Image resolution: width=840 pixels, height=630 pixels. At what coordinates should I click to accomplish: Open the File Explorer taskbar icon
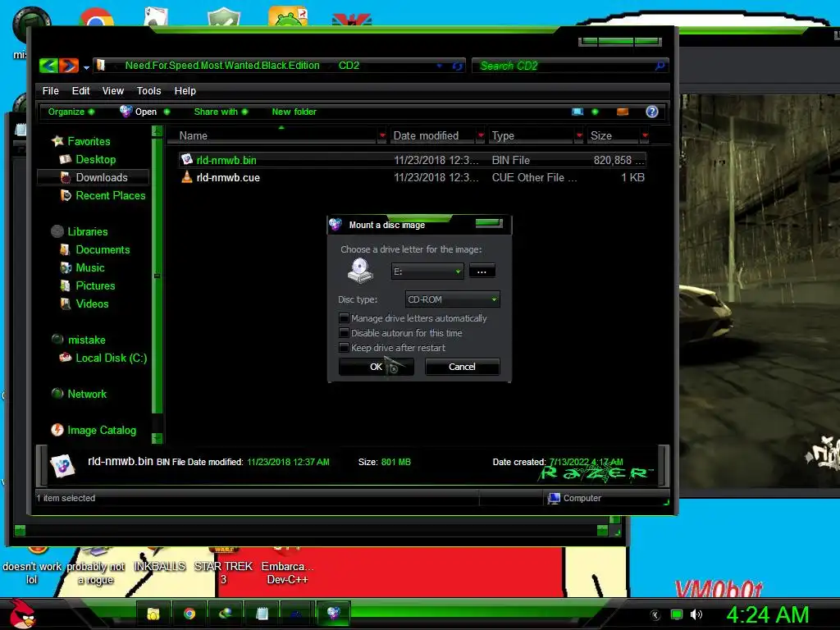[153, 614]
